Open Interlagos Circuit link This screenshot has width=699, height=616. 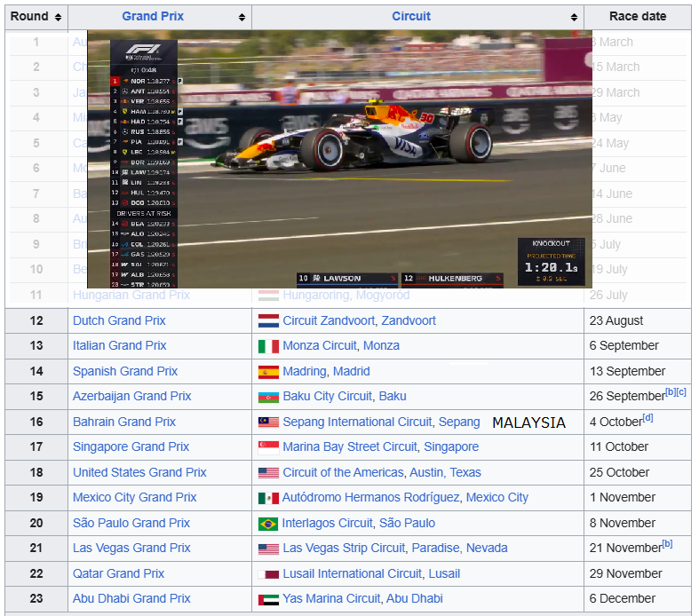pyautogui.click(x=327, y=523)
